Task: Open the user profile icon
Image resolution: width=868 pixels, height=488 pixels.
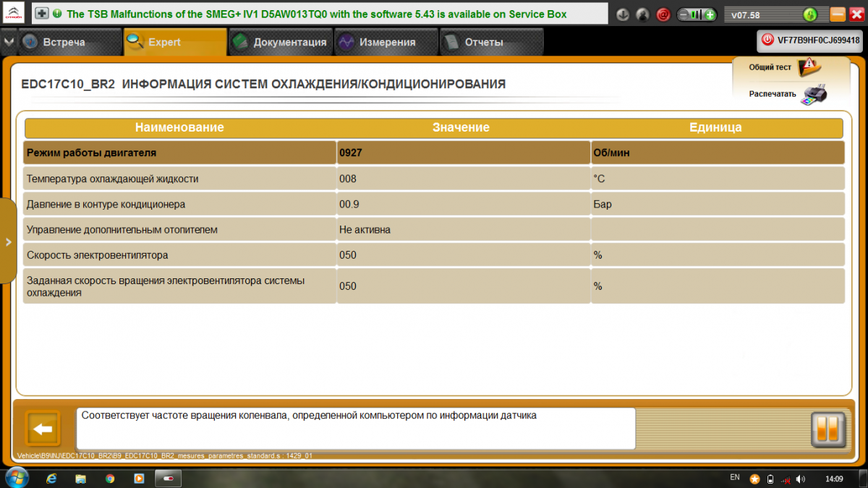Action: pos(642,14)
